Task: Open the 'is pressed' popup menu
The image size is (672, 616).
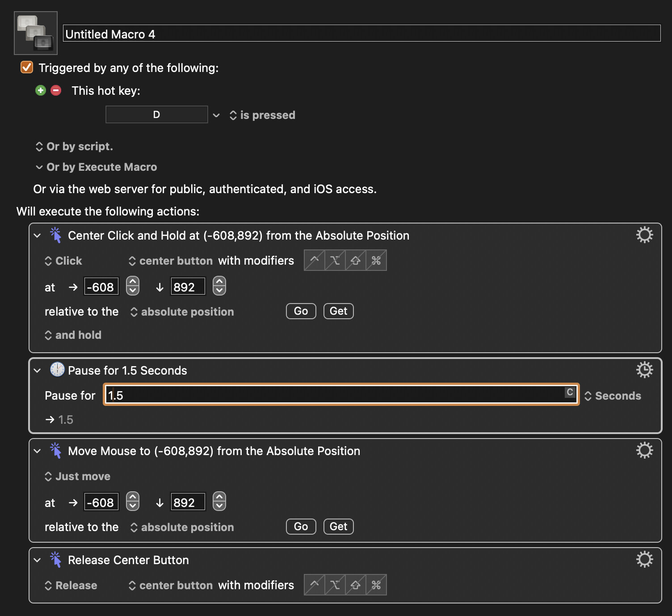Action: (263, 115)
